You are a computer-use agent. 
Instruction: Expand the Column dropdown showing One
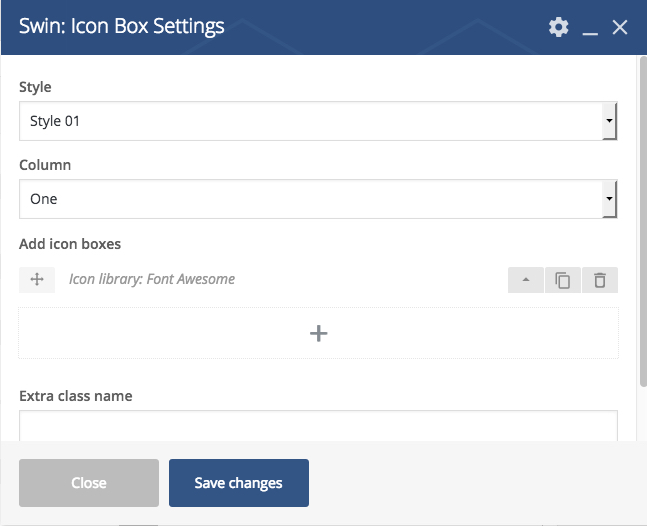coord(318,199)
